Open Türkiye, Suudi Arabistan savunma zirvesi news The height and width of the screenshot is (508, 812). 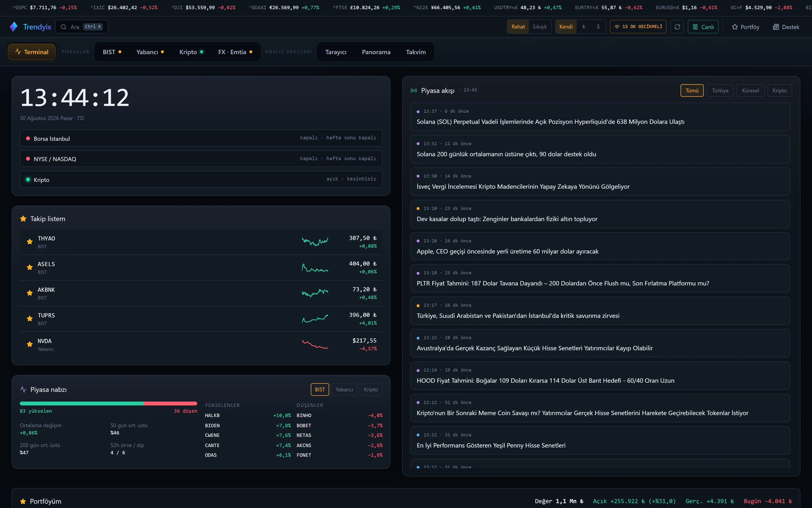(x=600, y=311)
